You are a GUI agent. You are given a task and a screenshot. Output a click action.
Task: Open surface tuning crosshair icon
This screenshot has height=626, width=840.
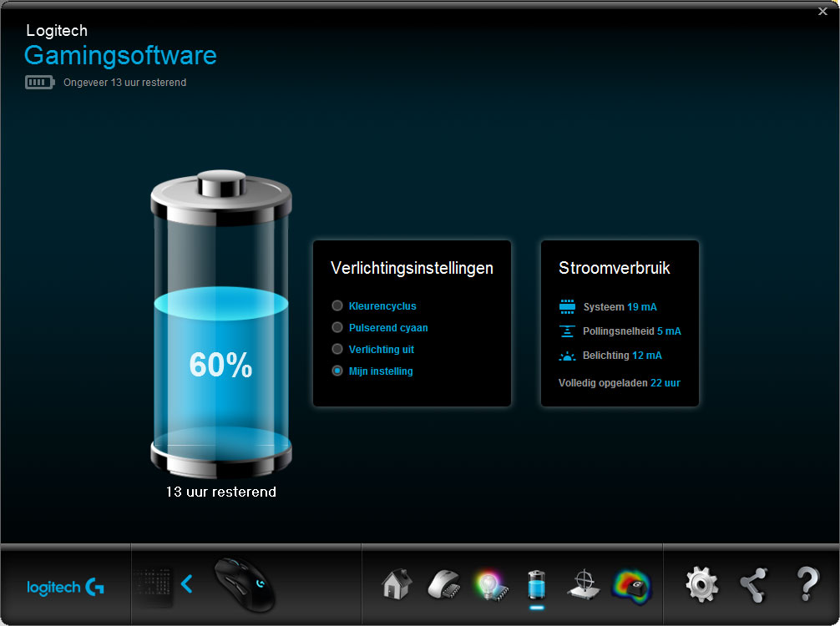[584, 585]
